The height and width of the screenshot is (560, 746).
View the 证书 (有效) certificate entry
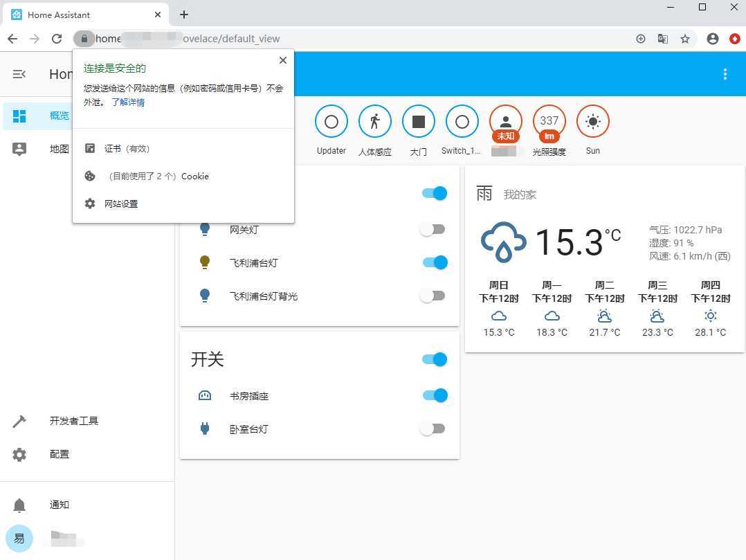183,148
